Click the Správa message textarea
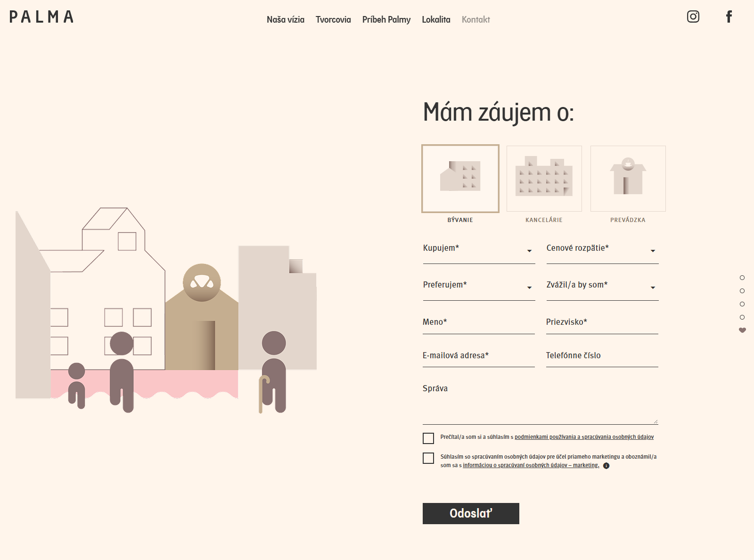The width and height of the screenshot is (754, 560). tap(540, 403)
